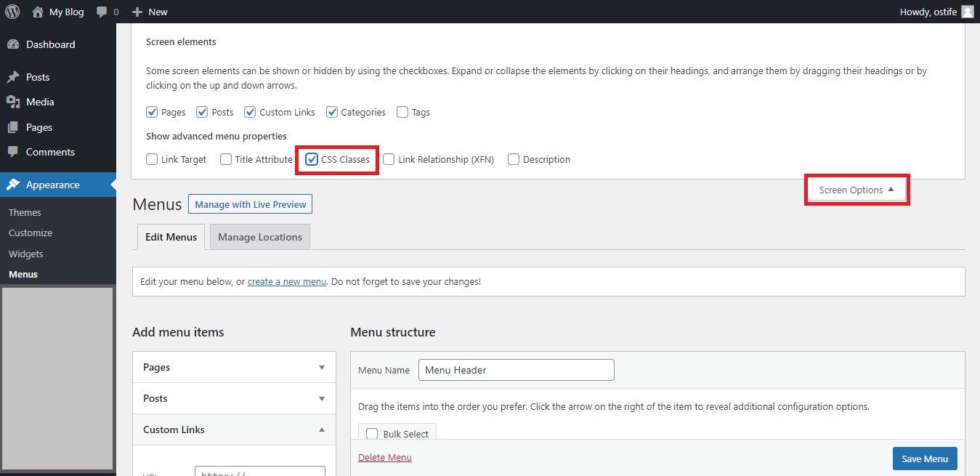The height and width of the screenshot is (476, 980).
Task: Follow the create a new menu link
Action: 287,281
